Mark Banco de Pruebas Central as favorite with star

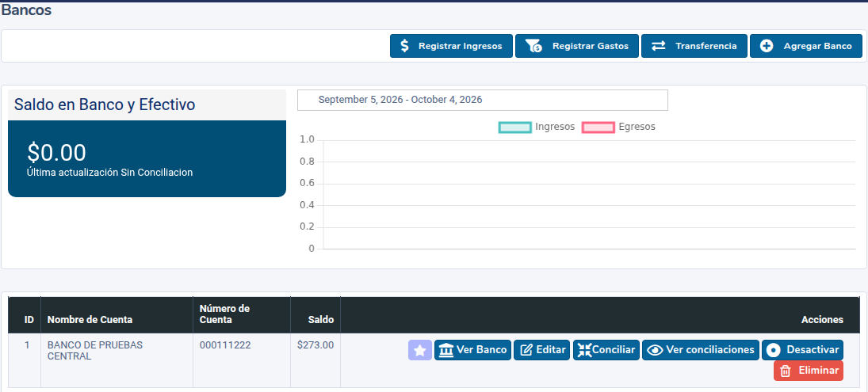tap(420, 350)
